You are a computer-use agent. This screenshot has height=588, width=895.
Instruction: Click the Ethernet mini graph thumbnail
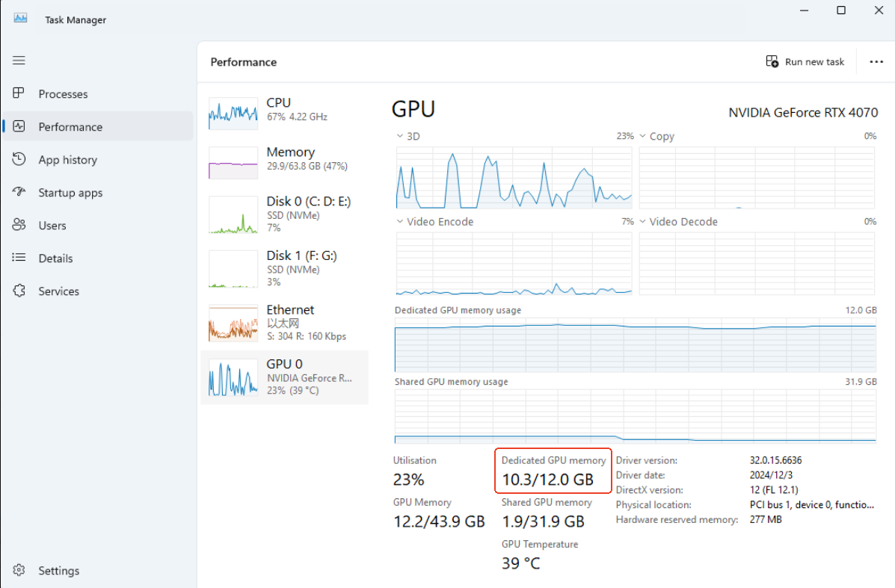click(x=233, y=323)
